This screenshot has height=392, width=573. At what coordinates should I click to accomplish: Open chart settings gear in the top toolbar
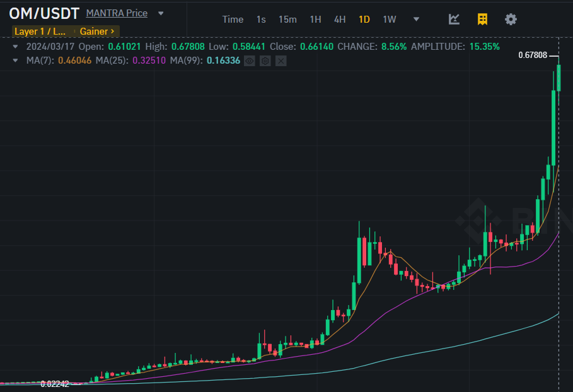click(x=511, y=20)
